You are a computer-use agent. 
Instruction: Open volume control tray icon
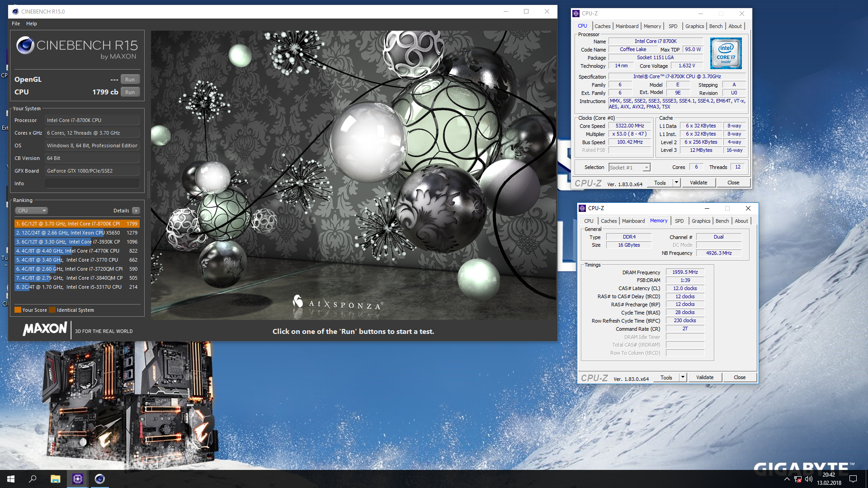(809, 479)
